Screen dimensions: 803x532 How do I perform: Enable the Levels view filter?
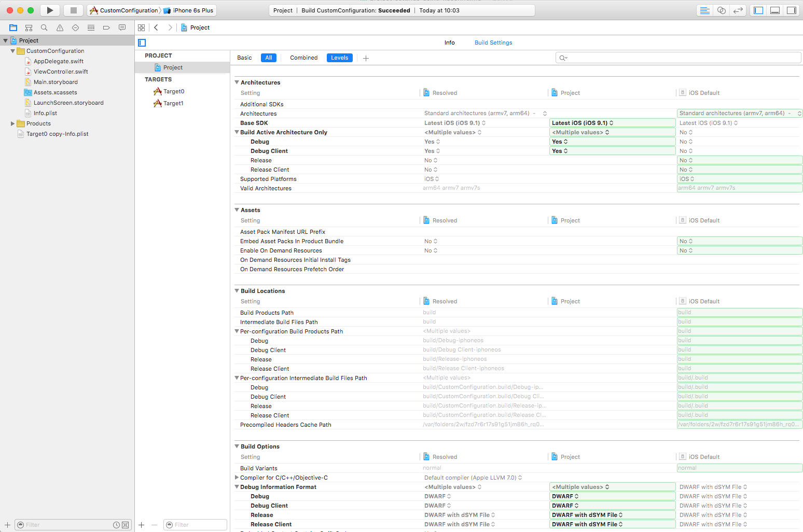339,58
